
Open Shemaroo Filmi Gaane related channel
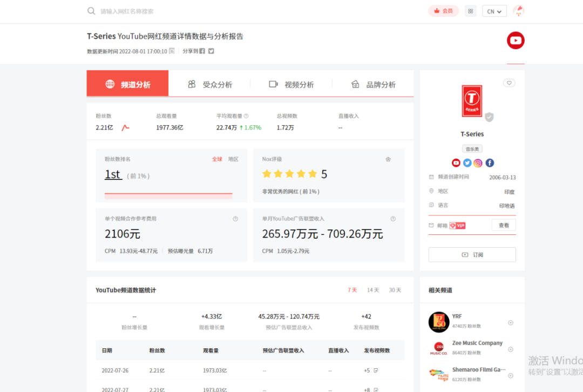tap(478, 370)
